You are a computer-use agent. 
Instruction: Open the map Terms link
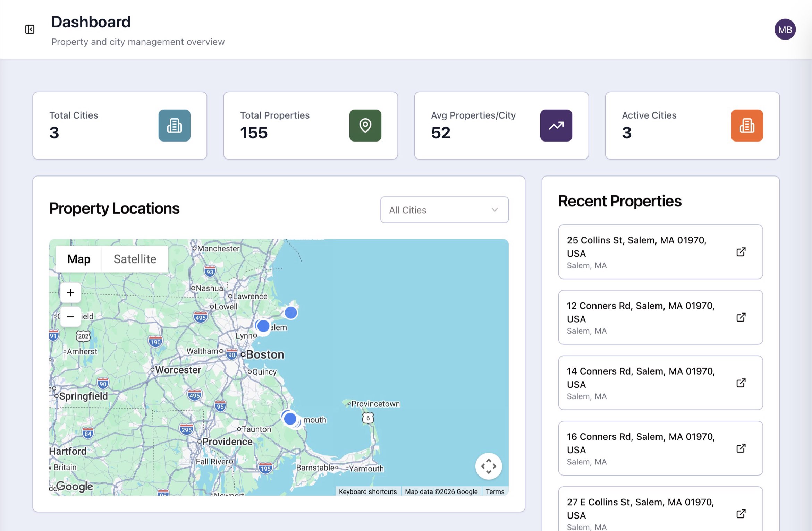point(495,491)
